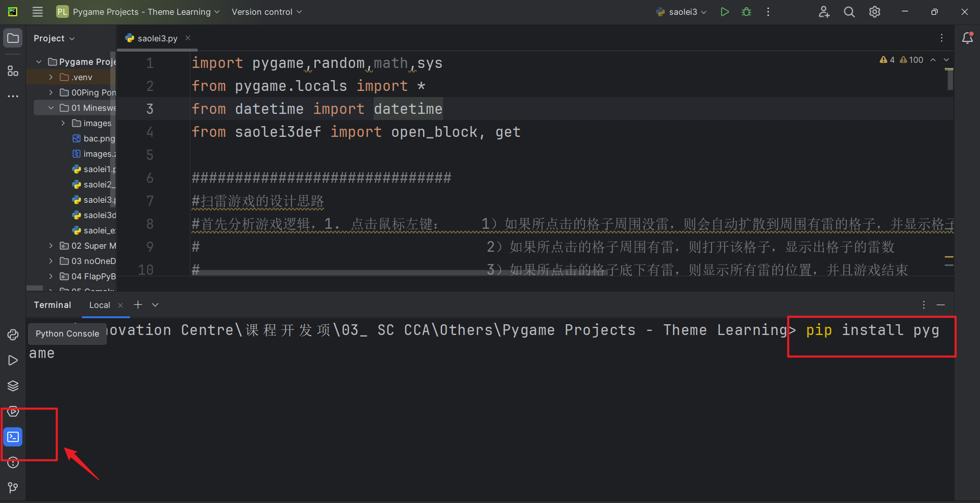Expand the 02 Super M folder
This screenshot has width=980, height=503.
(51, 246)
